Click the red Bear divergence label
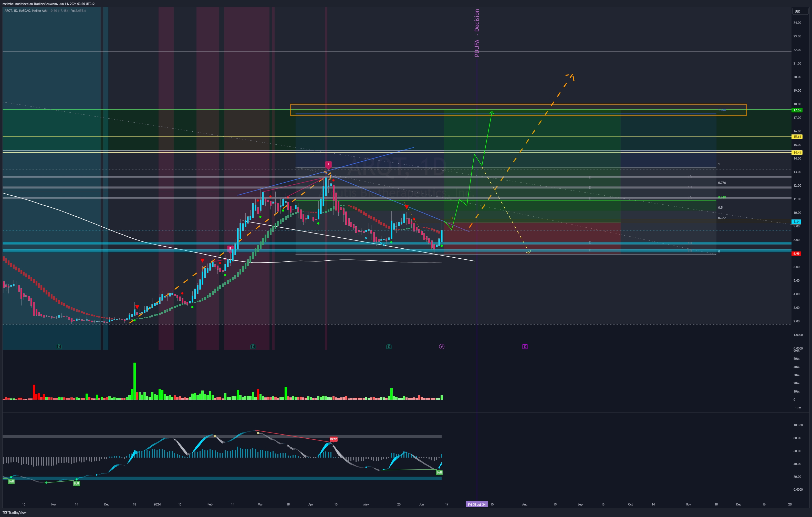This screenshot has height=517, width=812. coord(333,439)
